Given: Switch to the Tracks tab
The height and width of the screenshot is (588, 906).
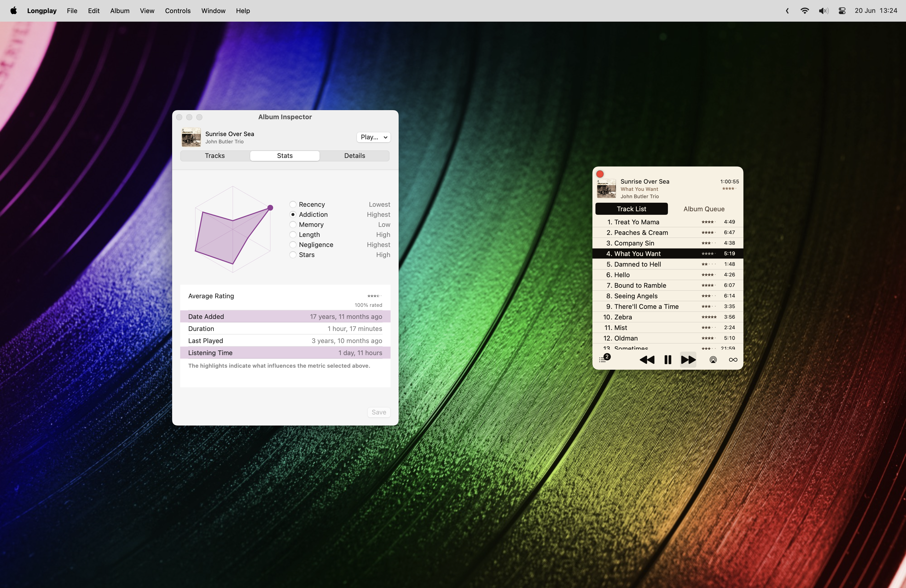Looking at the screenshot, I should (x=215, y=156).
